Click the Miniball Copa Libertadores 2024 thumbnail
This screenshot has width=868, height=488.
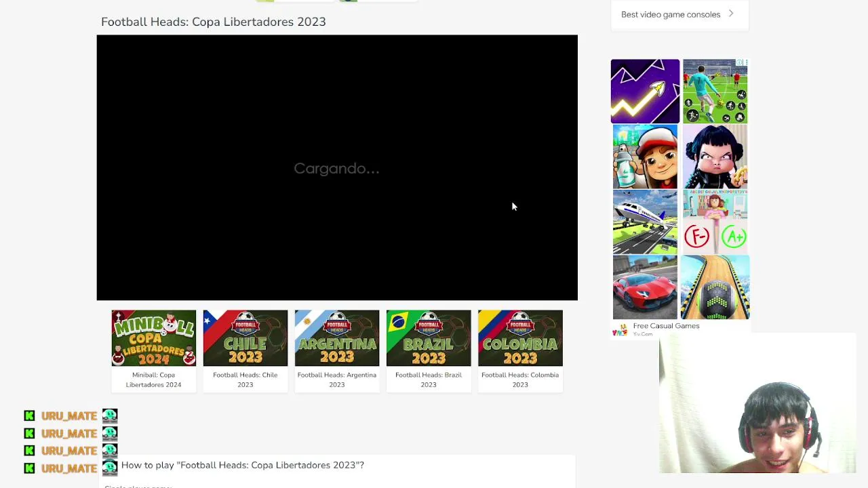point(154,338)
